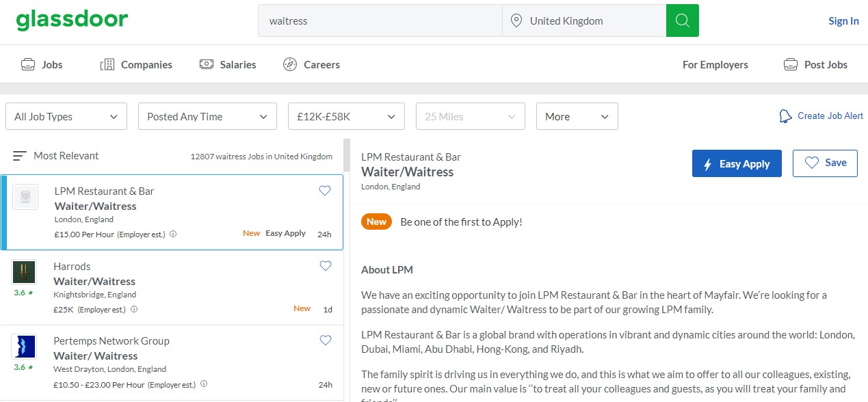The image size is (868, 402).
Task: Click info icon beside Harrods £25K estimate
Action: coord(134,309)
